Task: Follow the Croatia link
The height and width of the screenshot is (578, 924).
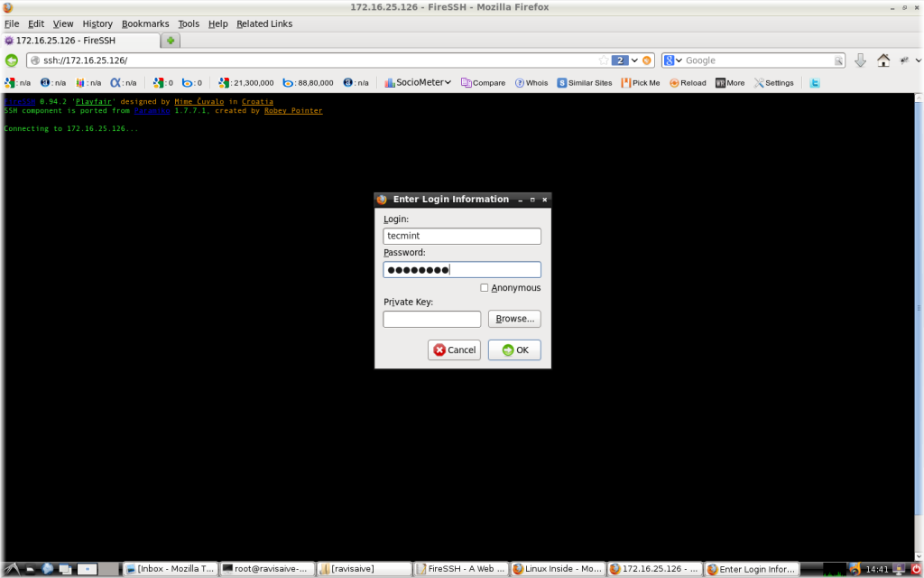Action: 257,101
